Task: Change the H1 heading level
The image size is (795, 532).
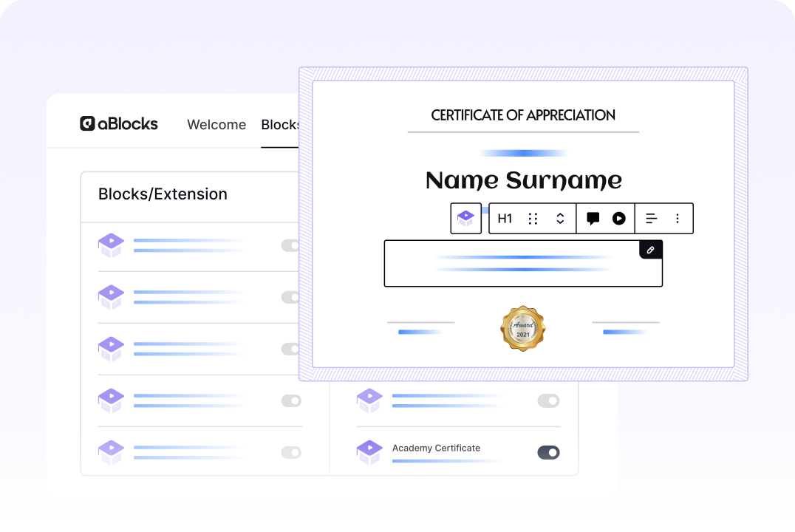Action: click(x=505, y=219)
